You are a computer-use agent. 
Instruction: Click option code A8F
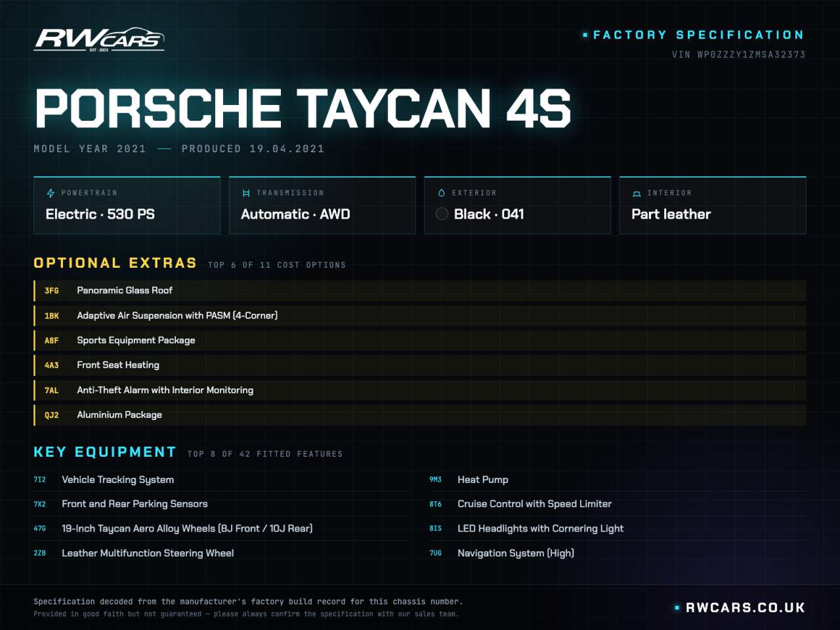coord(52,341)
